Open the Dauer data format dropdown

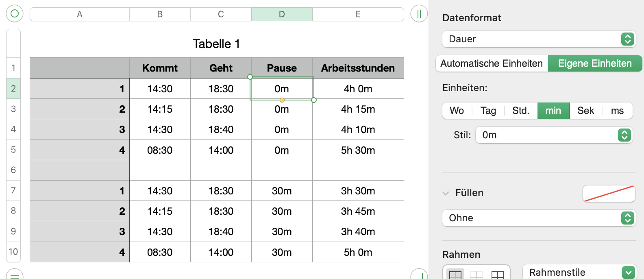pos(539,39)
